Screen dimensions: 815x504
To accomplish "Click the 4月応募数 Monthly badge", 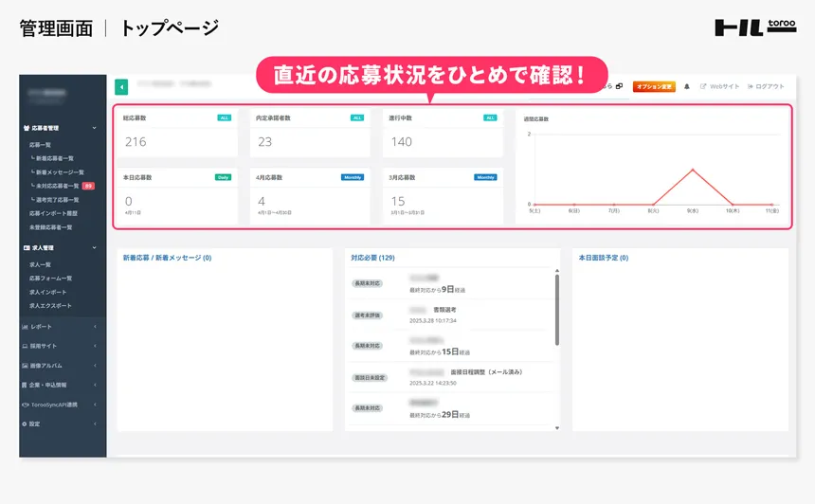I will [x=353, y=177].
